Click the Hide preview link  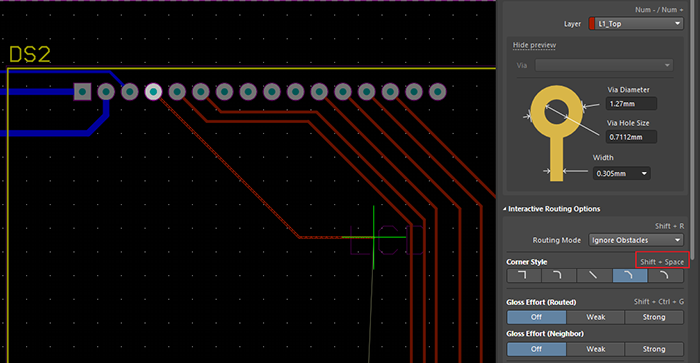(x=534, y=45)
